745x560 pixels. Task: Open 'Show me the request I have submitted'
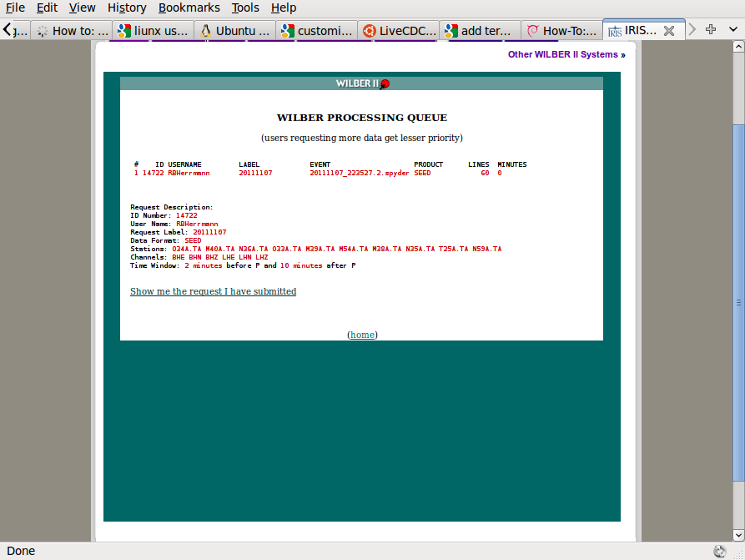coord(214,291)
